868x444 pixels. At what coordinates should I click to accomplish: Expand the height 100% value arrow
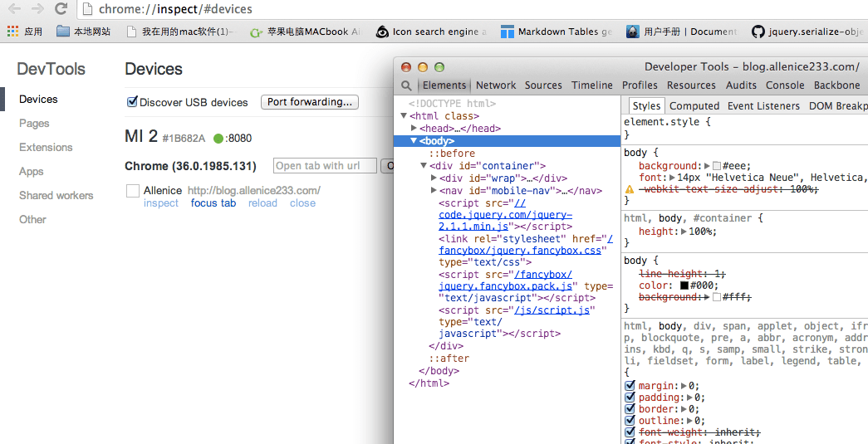point(684,232)
